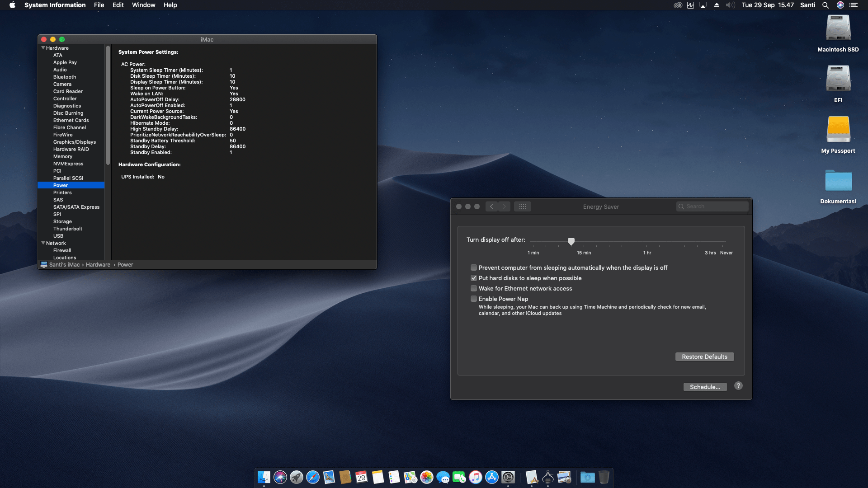
Task: Collapse the Hardware section in System Information
Action: [x=43, y=48]
